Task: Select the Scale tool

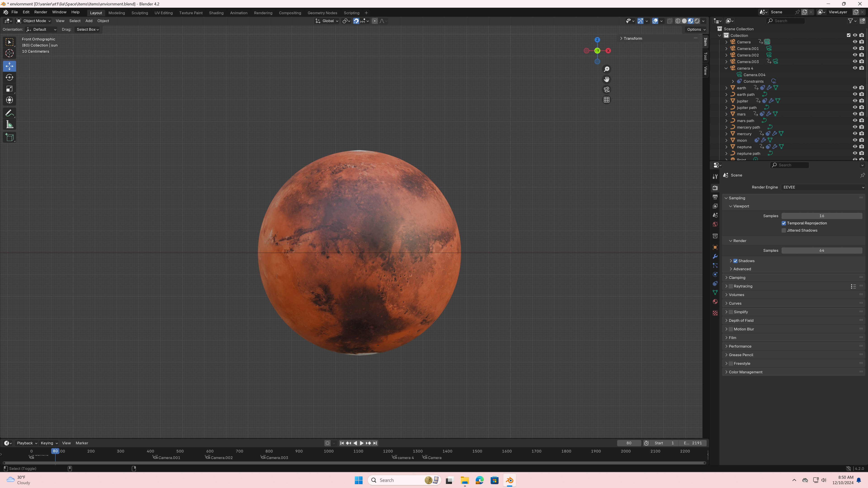Action: [9, 89]
